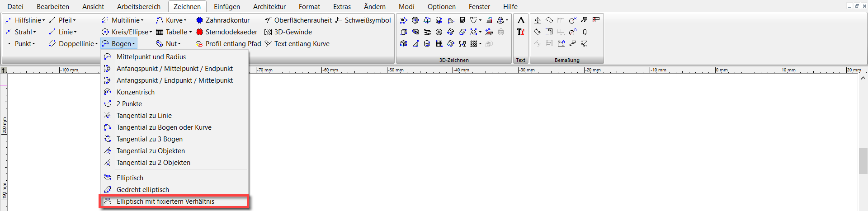Open the Pfeil dropdown arrow

pos(74,20)
